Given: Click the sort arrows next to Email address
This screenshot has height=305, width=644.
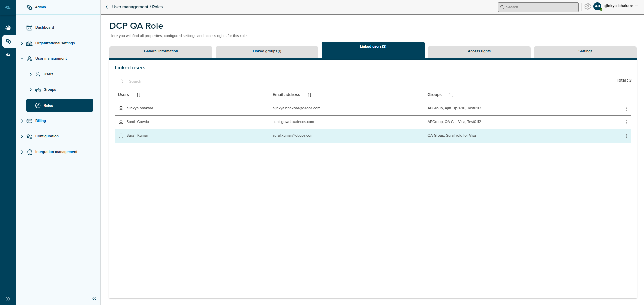Looking at the screenshot, I should tap(309, 95).
